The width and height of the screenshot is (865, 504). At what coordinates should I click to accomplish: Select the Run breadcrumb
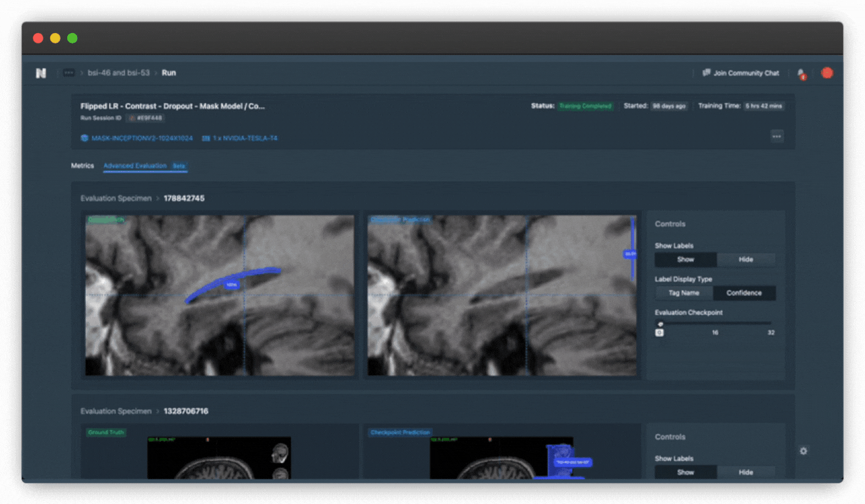click(x=169, y=73)
